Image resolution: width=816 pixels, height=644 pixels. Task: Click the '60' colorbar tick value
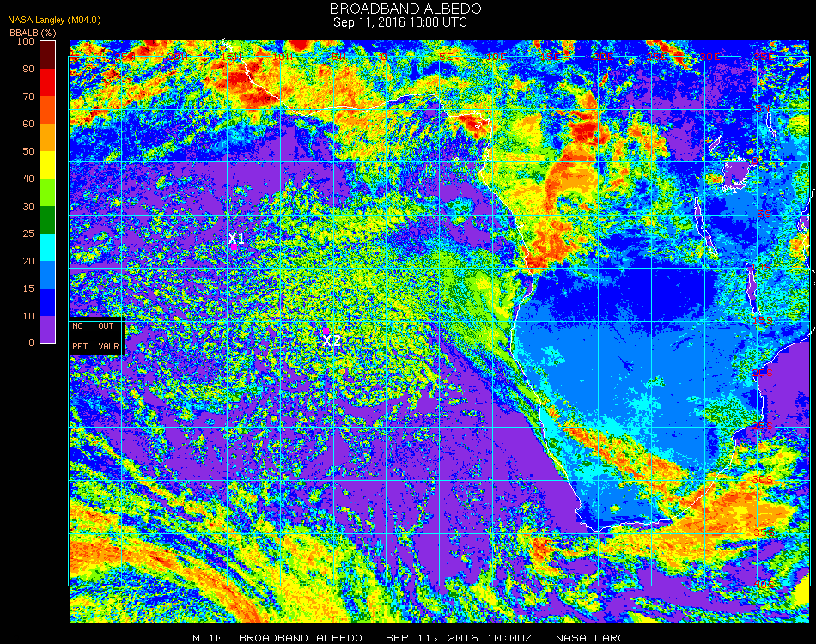coord(28,124)
